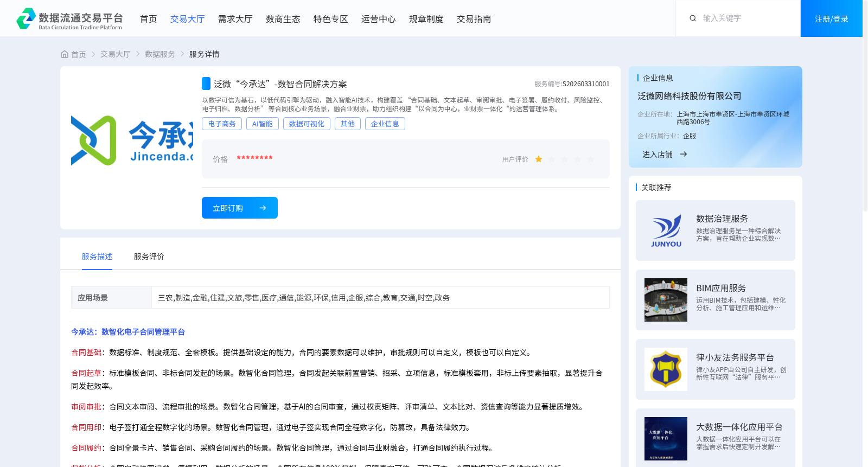Click 首页 breadcrumb link
This screenshot has width=868, height=467.
79,54
